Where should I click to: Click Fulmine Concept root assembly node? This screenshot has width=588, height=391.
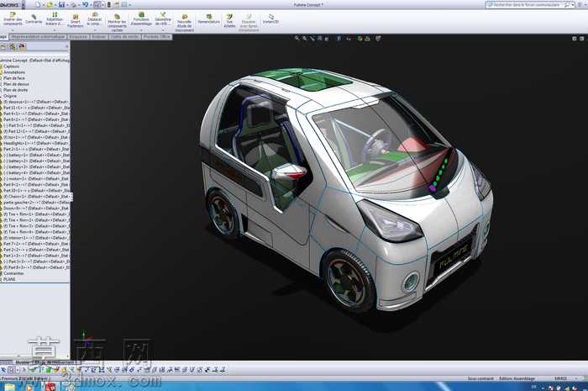point(35,60)
